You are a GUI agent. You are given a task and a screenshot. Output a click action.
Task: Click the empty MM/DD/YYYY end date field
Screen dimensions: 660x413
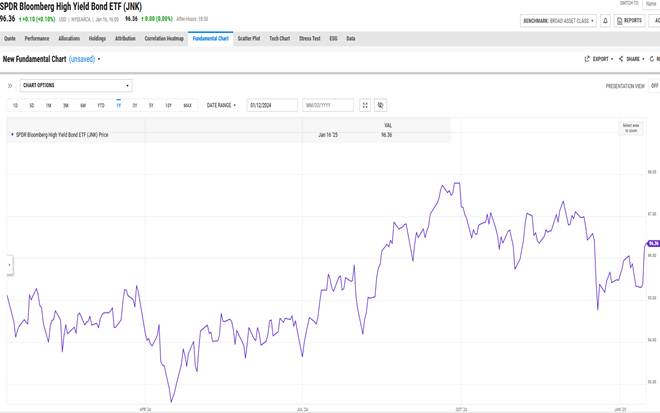point(328,105)
